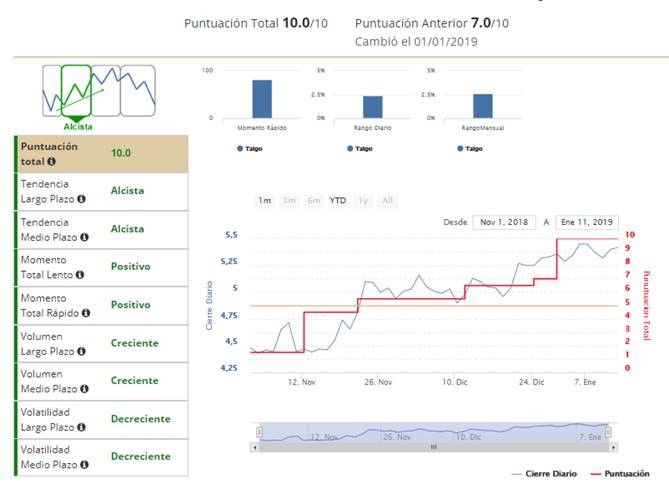The width and height of the screenshot is (669, 484).
Task: Click the Puntuación total 10.0 value
Action: (121, 153)
